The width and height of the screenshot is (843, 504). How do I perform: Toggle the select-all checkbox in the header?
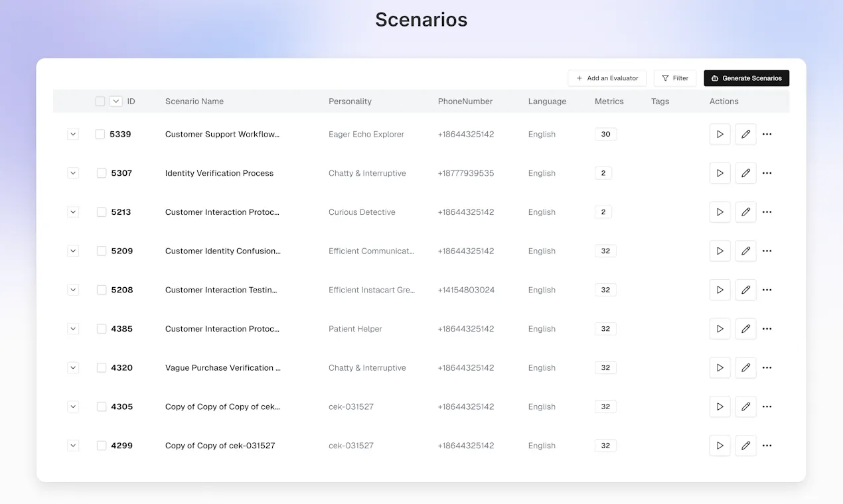(100, 101)
